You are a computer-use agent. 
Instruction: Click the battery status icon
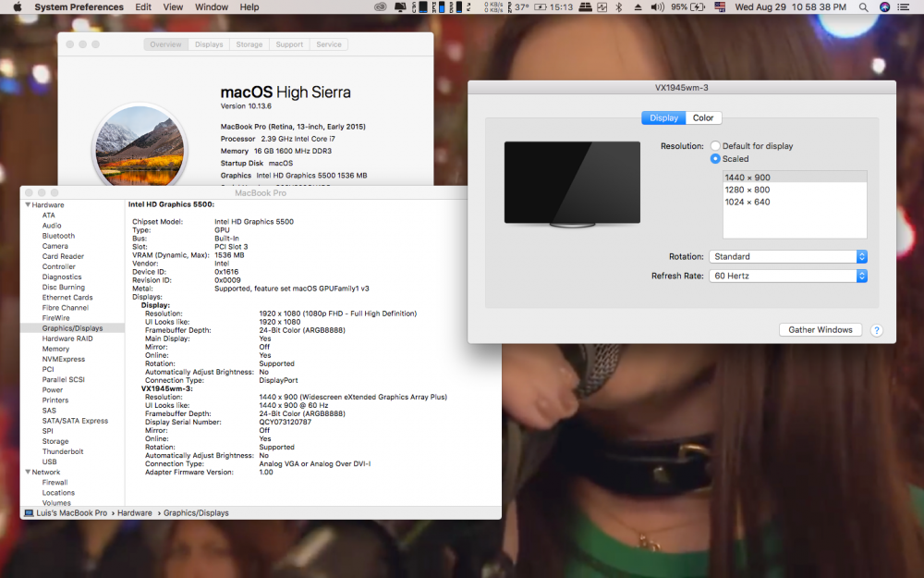click(699, 7)
